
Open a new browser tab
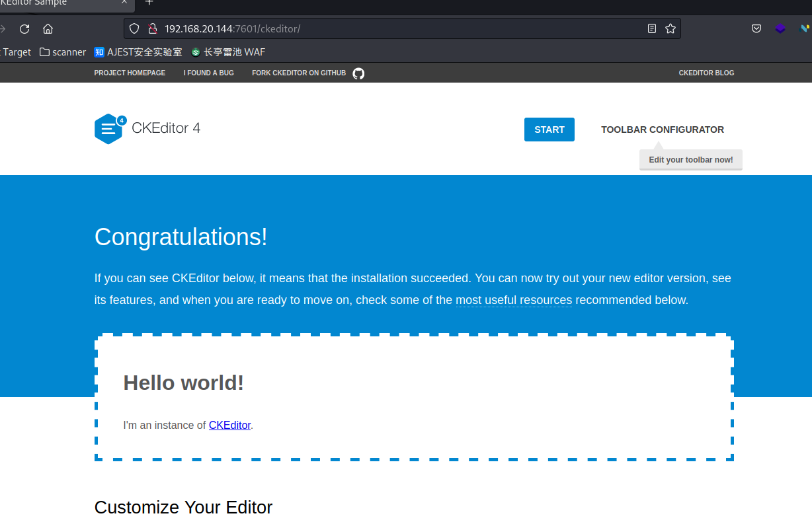coord(149,3)
